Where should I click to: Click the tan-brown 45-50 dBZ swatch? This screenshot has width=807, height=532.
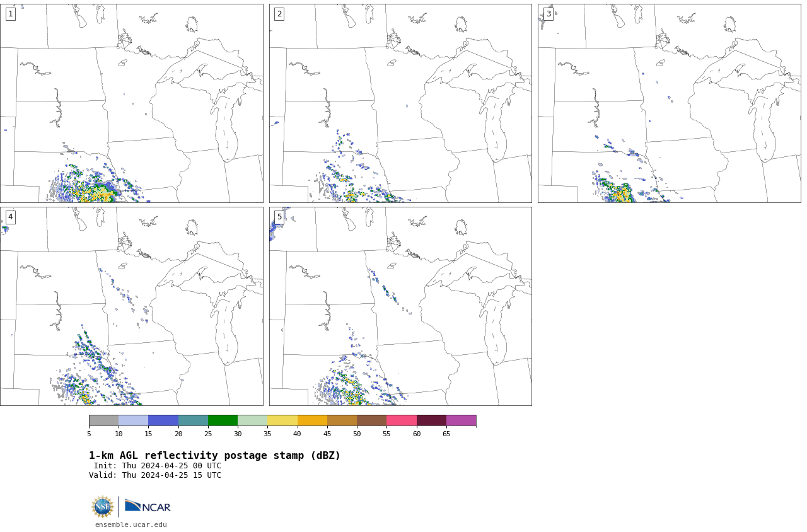(x=342, y=420)
